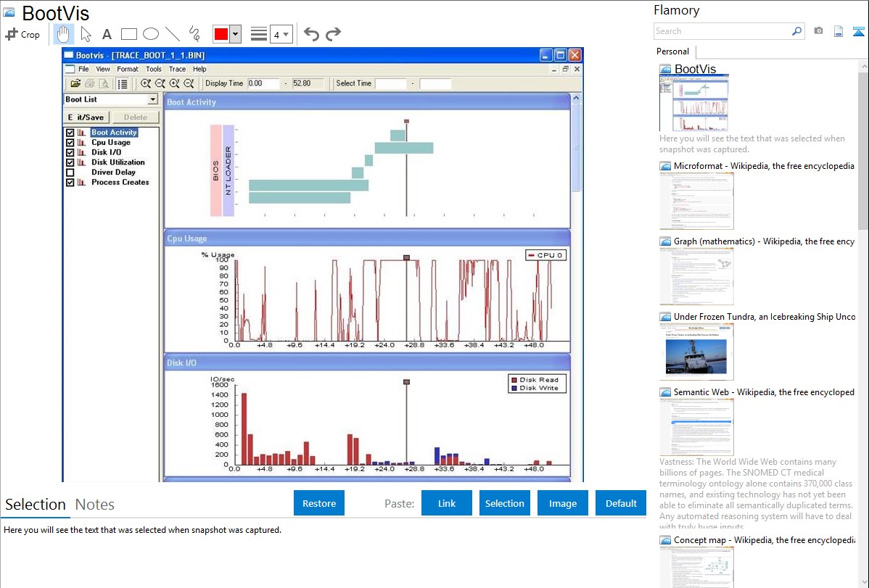Open the Graph (mathematics) snapshot thumbnail
The height and width of the screenshot is (588, 869).
tap(696, 276)
